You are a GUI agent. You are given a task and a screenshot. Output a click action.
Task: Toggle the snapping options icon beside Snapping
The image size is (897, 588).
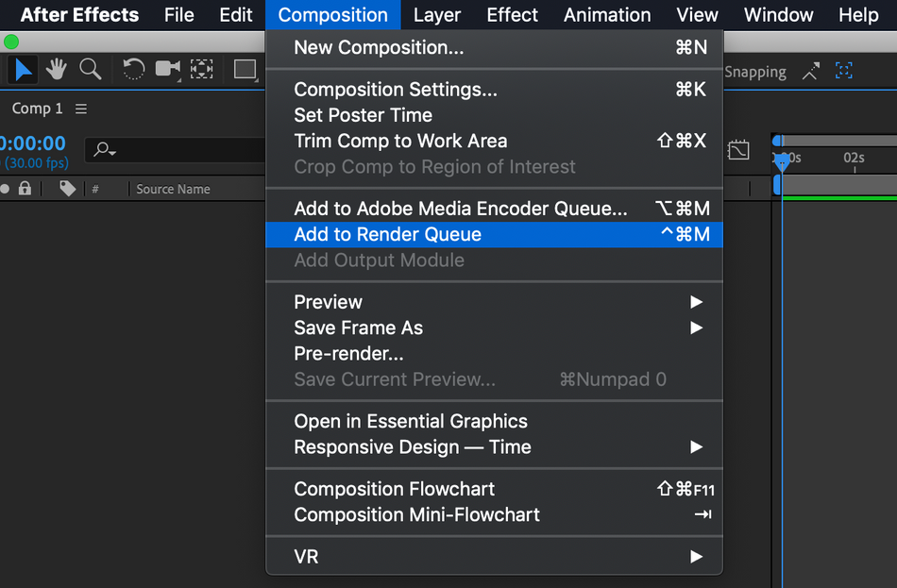click(810, 71)
